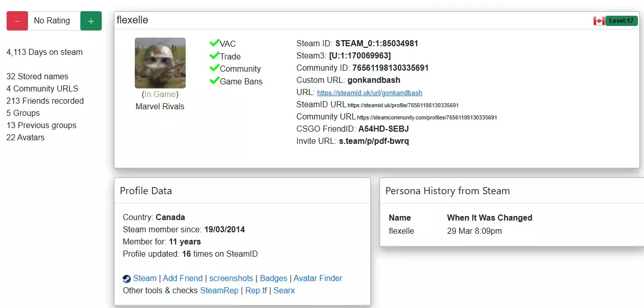Open the Badges link
644x308 pixels.
tap(274, 278)
